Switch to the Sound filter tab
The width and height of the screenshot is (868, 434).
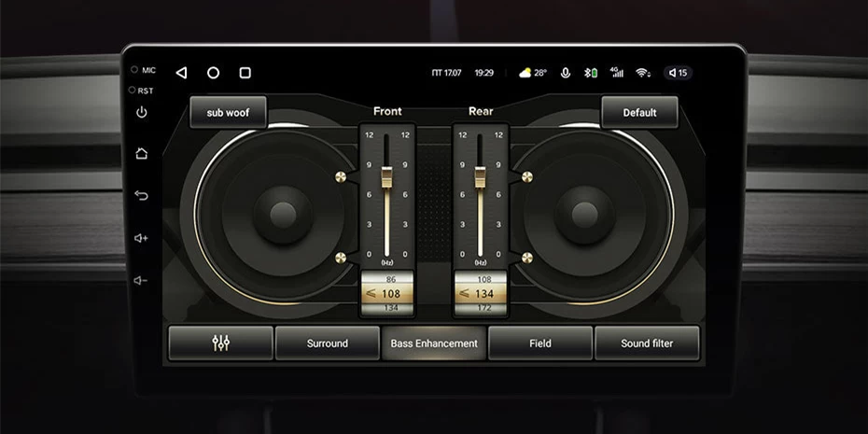(x=647, y=343)
